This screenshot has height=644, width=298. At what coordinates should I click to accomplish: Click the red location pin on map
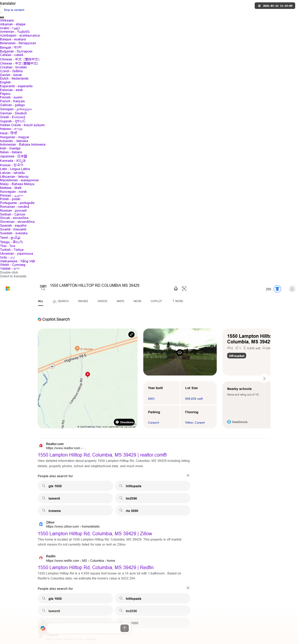[x=87, y=374]
